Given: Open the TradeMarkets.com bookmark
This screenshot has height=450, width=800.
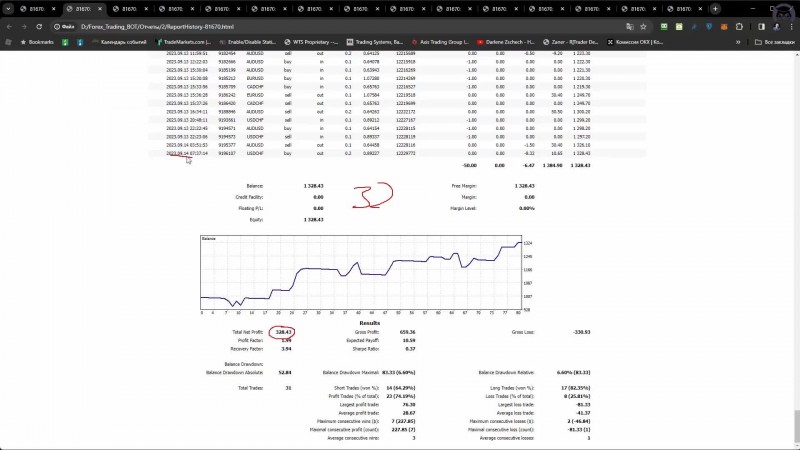Looking at the screenshot, I should [184, 42].
